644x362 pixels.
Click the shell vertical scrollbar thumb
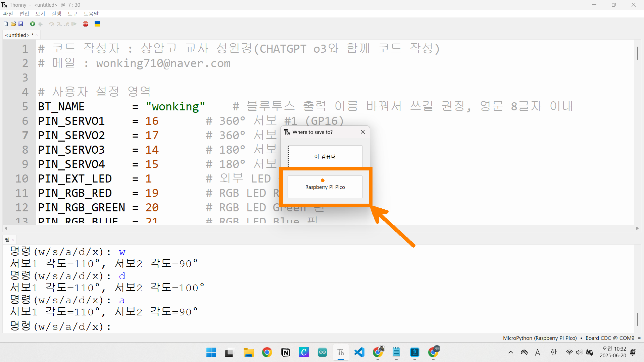coord(637,319)
